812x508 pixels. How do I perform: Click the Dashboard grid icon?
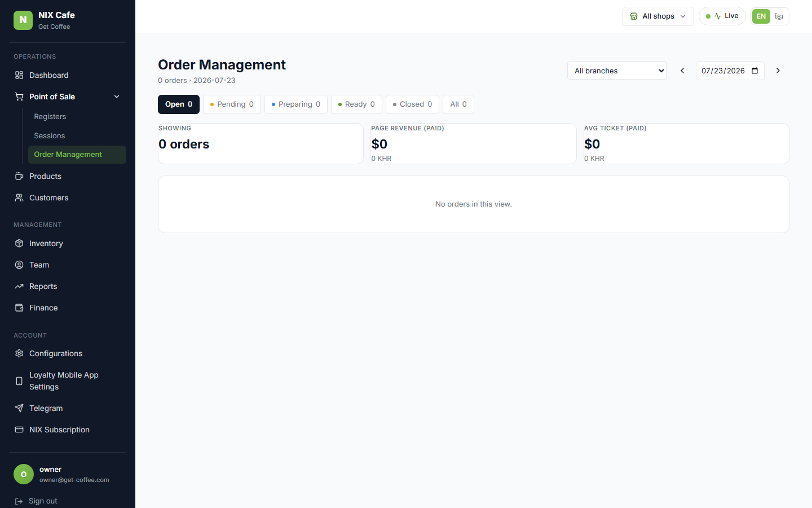point(19,75)
